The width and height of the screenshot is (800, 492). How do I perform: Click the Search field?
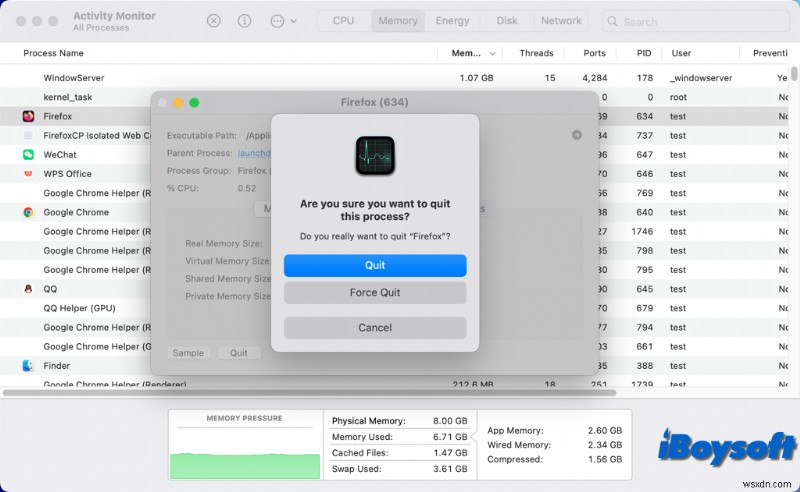(696, 22)
